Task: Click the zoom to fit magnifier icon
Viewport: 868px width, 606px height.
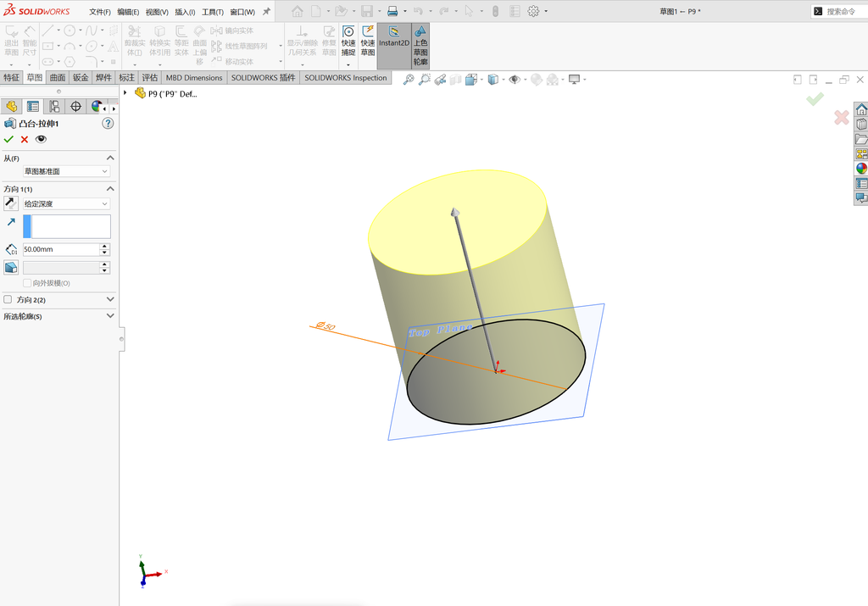Action: pyautogui.click(x=409, y=80)
